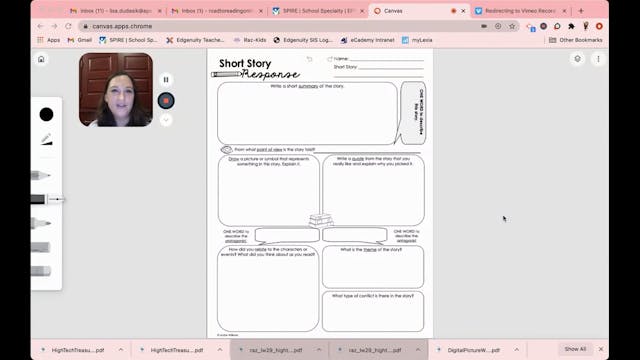640x360 pixels.
Task: Open the Canvas three-dot menu
Action: 598,59
